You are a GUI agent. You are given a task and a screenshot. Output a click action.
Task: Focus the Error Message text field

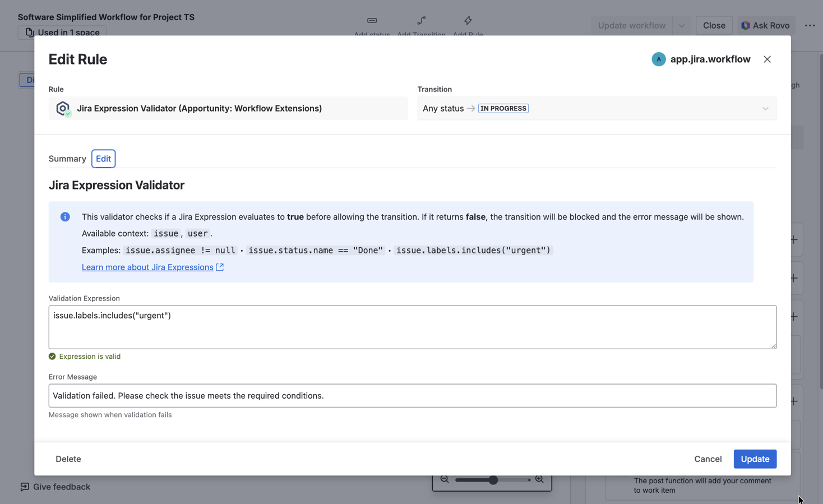[x=412, y=396]
